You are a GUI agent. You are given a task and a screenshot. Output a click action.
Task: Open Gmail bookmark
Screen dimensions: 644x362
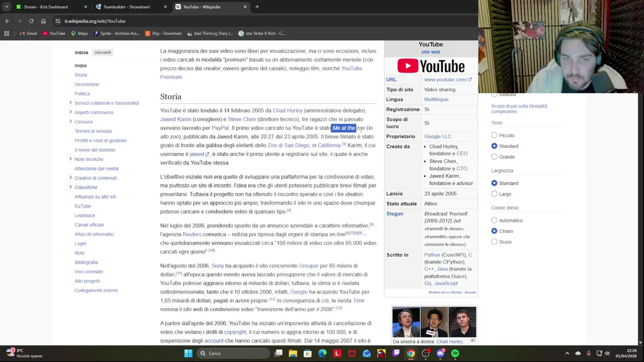click(x=28, y=34)
